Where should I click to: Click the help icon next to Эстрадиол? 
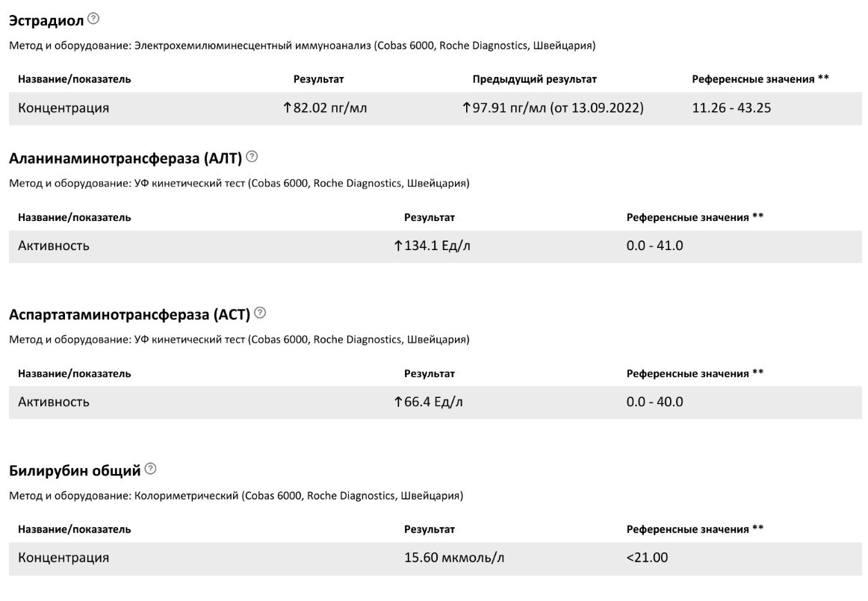point(93,18)
